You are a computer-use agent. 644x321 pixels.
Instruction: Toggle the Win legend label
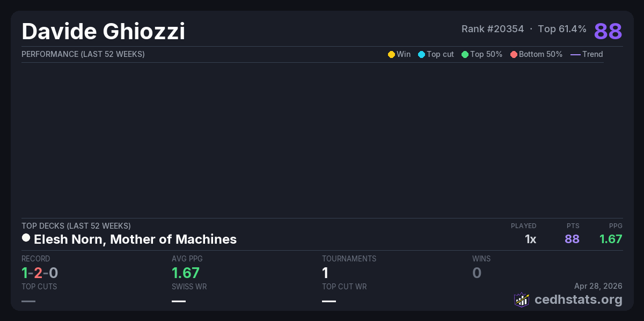click(404, 54)
